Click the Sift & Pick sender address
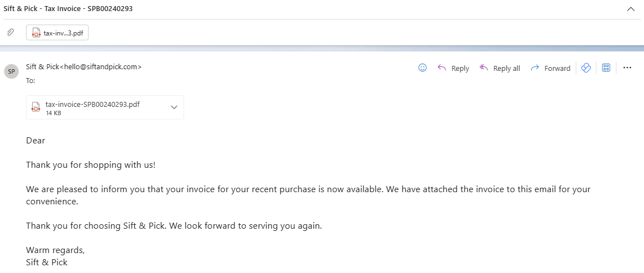This screenshot has height=273, width=644. (84, 66)
